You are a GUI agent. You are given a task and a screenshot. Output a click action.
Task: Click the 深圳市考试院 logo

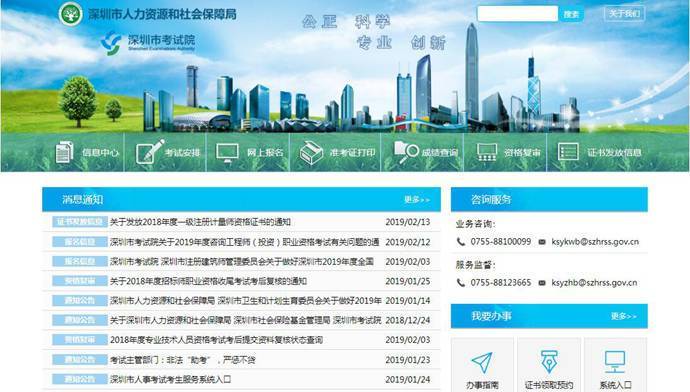coord(148,43)
